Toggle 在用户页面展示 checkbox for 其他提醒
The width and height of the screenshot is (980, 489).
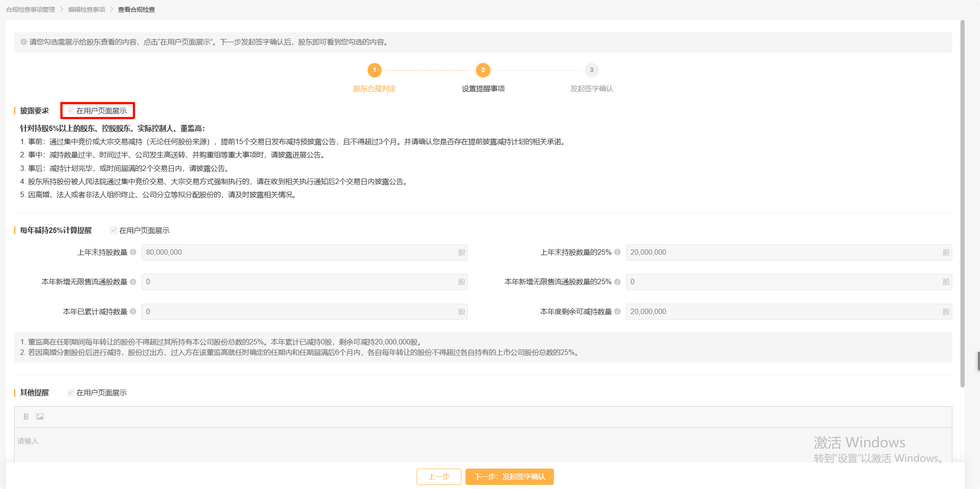71,393
